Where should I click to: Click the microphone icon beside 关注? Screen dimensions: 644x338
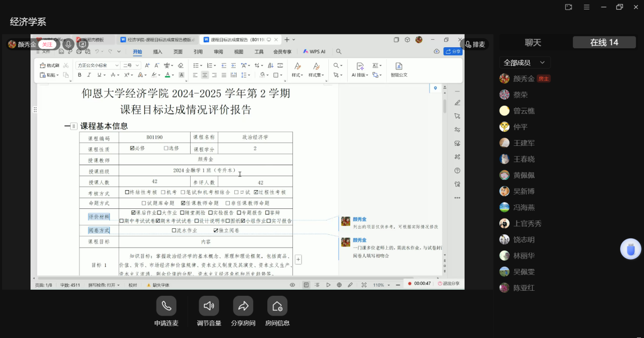click(x=68, y=44)
